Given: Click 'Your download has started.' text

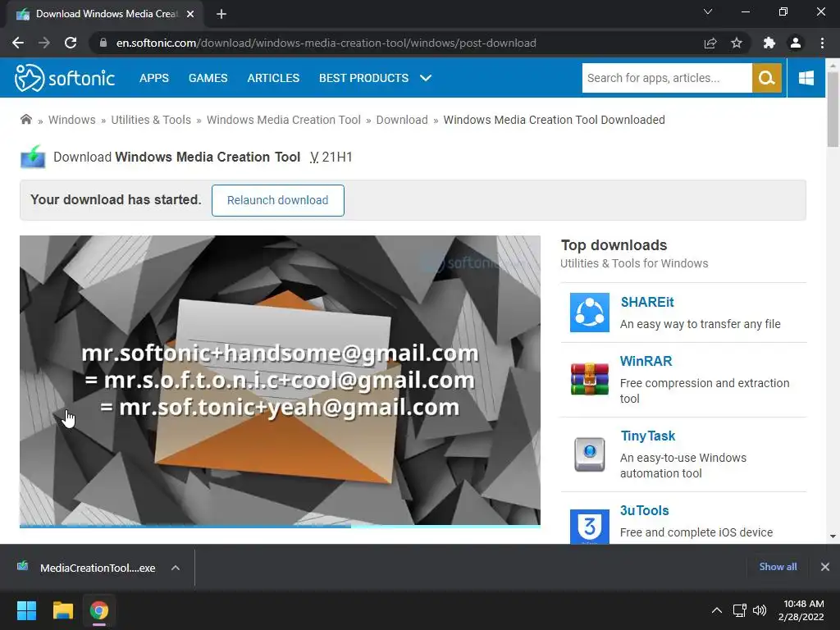Looking at the screenshot, I should click(x=116, y=200).
